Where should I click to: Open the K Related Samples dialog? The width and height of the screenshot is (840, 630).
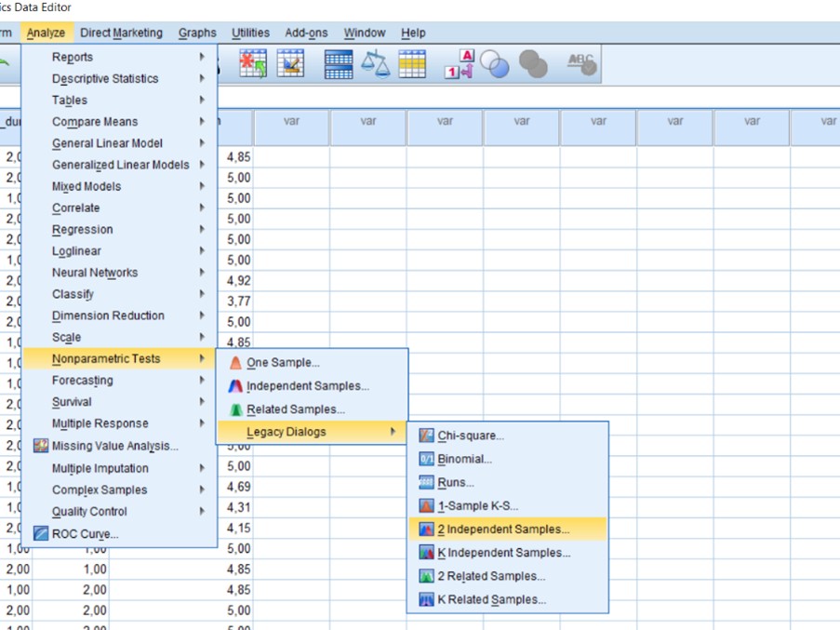[491, 600]
